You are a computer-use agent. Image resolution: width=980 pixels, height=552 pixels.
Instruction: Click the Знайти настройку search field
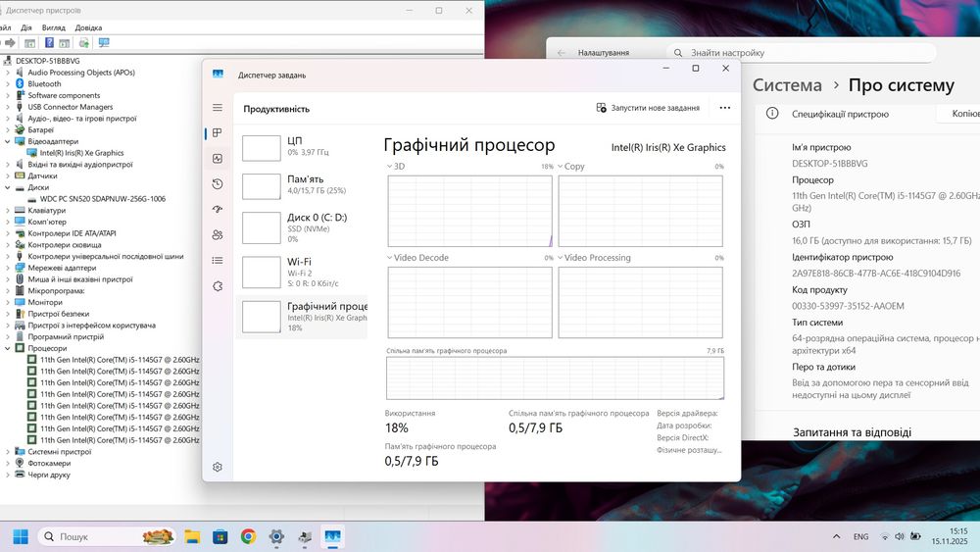tap(802, 53)
